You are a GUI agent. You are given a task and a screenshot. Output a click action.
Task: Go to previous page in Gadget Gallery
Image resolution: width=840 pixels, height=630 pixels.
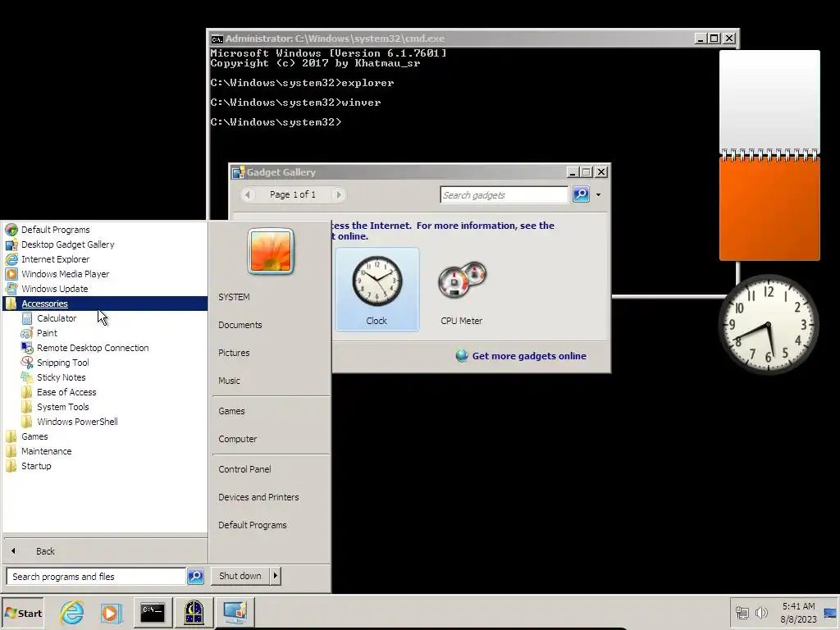248,194
